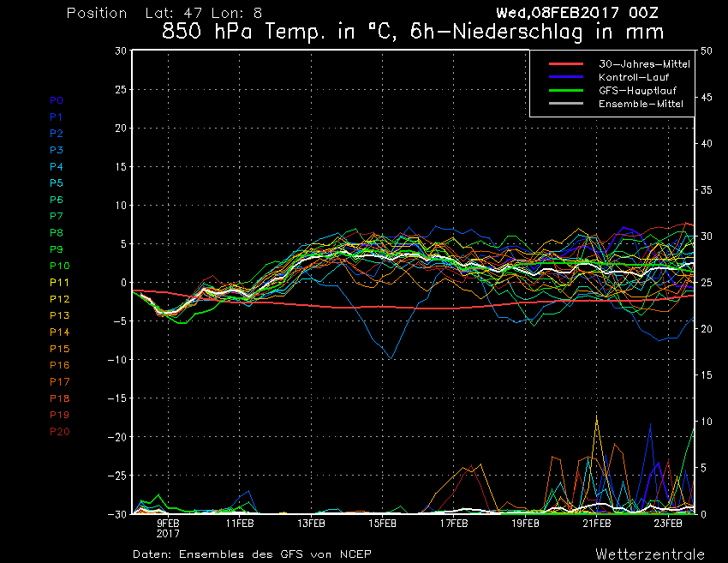
Task: Select the 9FEB date axis label
Action: 168,524
